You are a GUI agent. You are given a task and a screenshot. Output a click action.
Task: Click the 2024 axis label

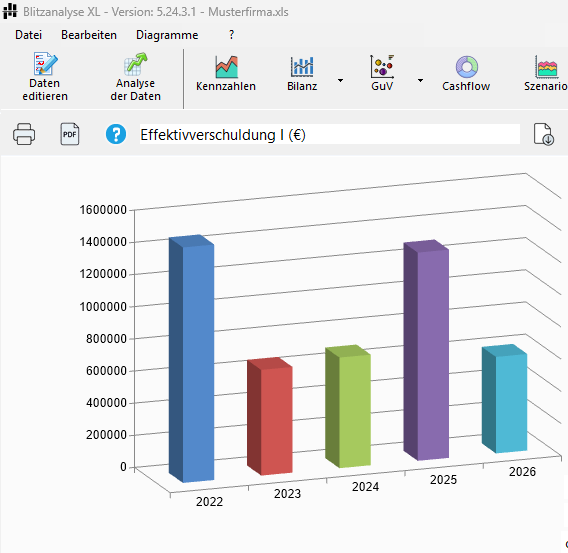(366, 487)
